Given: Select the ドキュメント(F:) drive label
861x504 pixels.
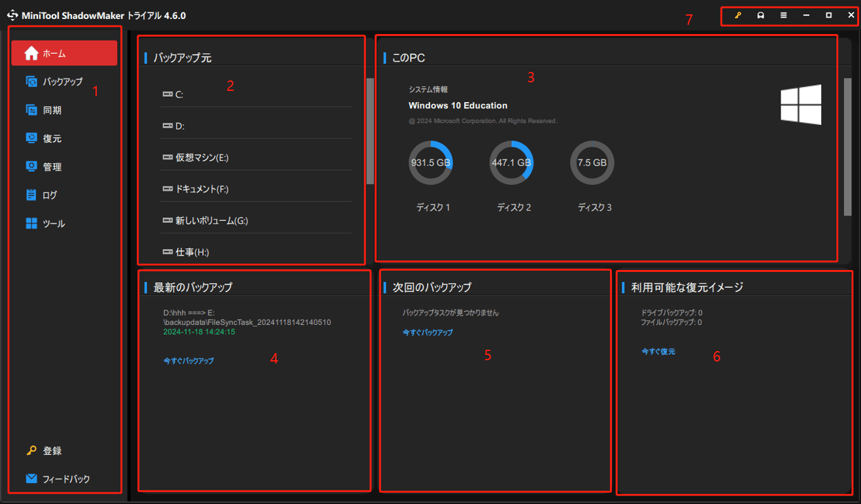Looking at the screenshot, I should pos(202,189).
